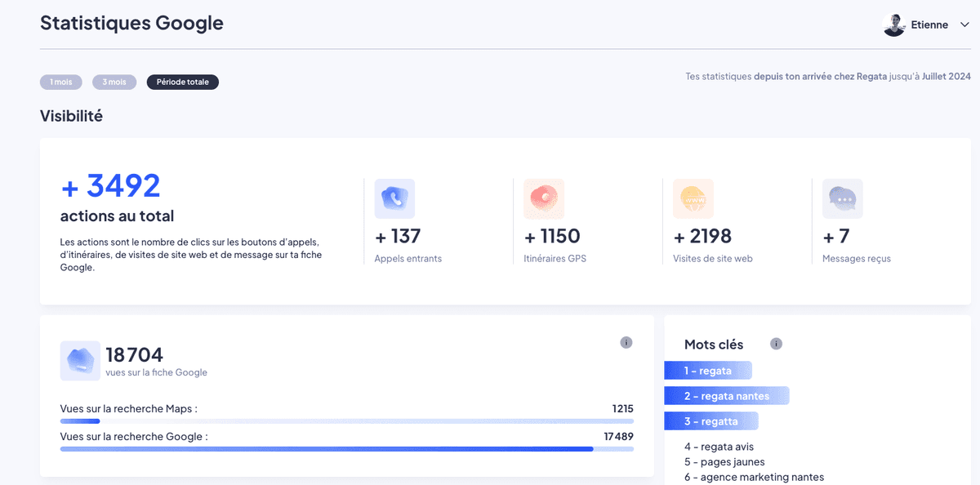The width and height of the screenshot is (980, 485).
Task: Click the keyword bar 1 - regata
Action: tap(707, 371)
